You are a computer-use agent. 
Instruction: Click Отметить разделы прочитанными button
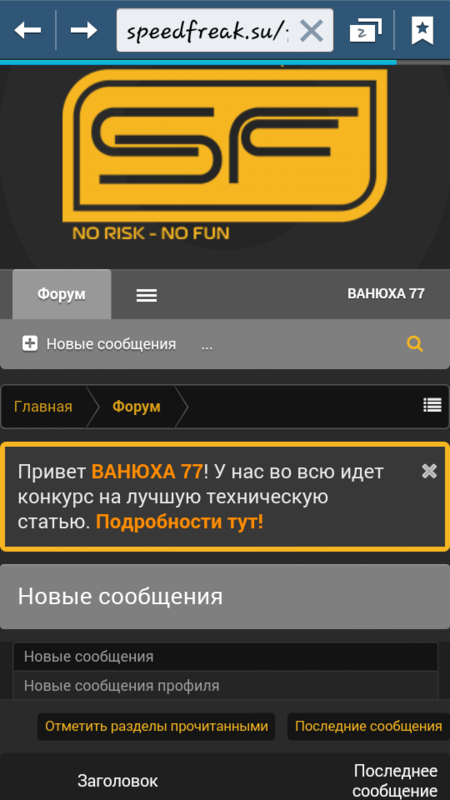(156, 727)
